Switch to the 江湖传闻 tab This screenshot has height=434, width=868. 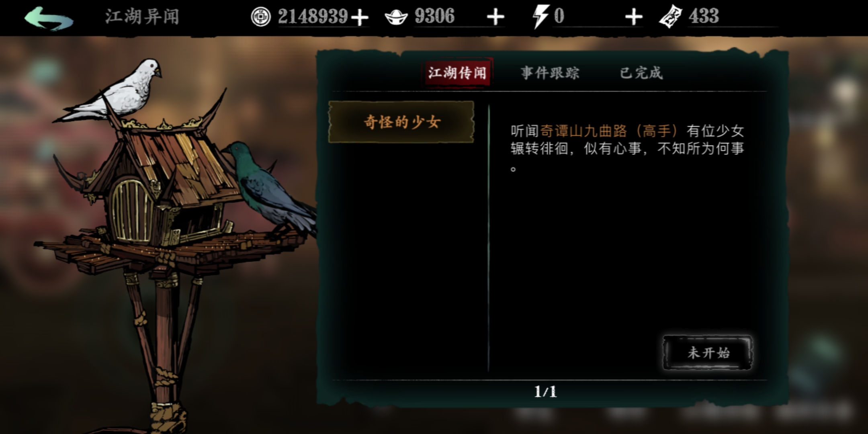[457, 73]
